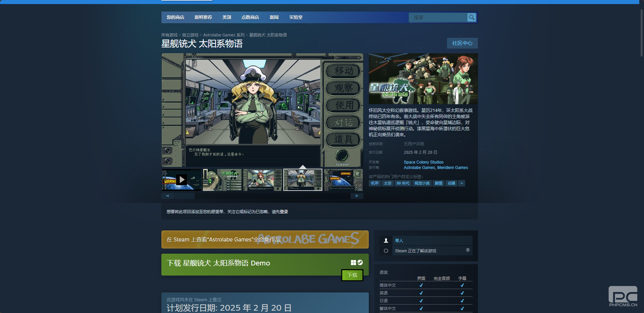The image size is (644, 313).
Task: Click the single-player person icon
Action: [x=386, y=240]
